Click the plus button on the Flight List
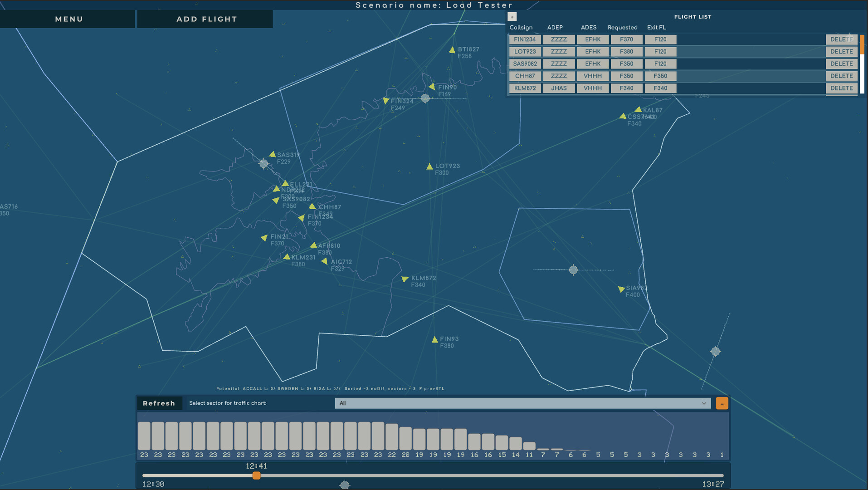 coord(512,16)
